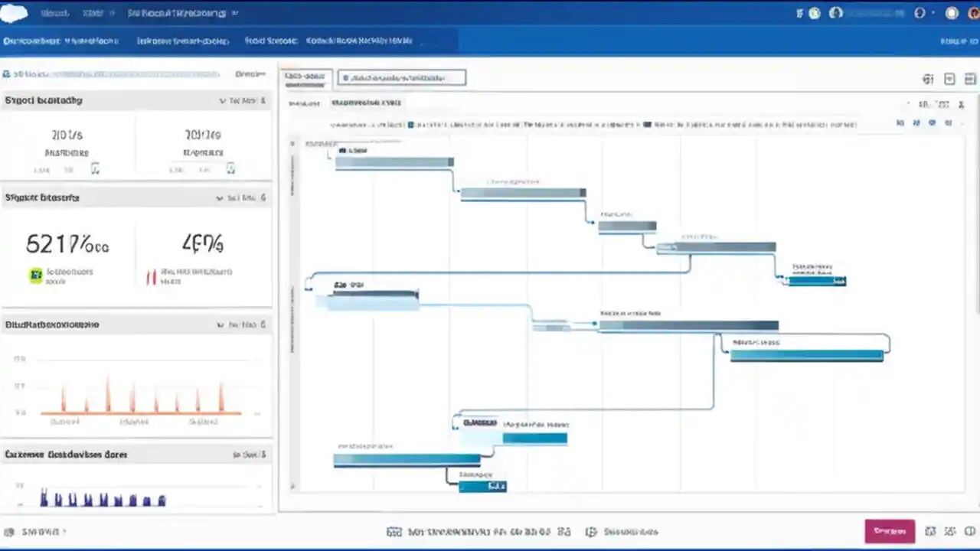Open the dropdown next to the breadcrumb title
980x551 pixels.
[x=234, y=13]
